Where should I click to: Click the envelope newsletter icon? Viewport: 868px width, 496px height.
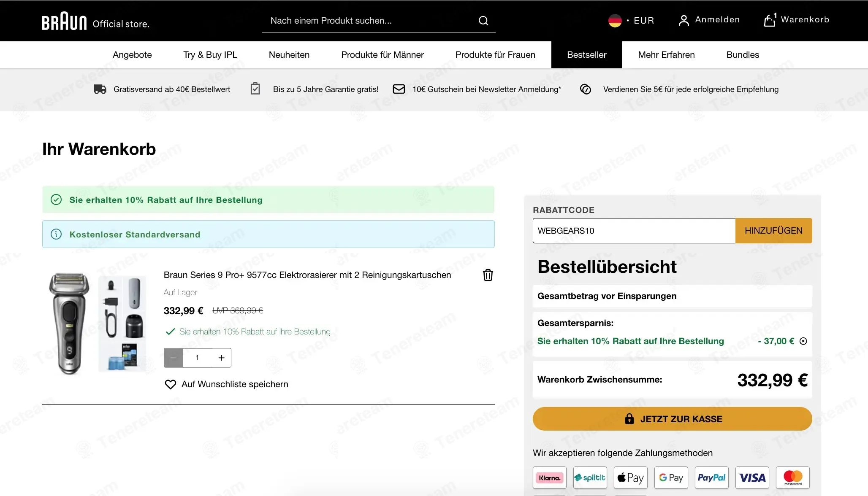click(x=399, y=89)
